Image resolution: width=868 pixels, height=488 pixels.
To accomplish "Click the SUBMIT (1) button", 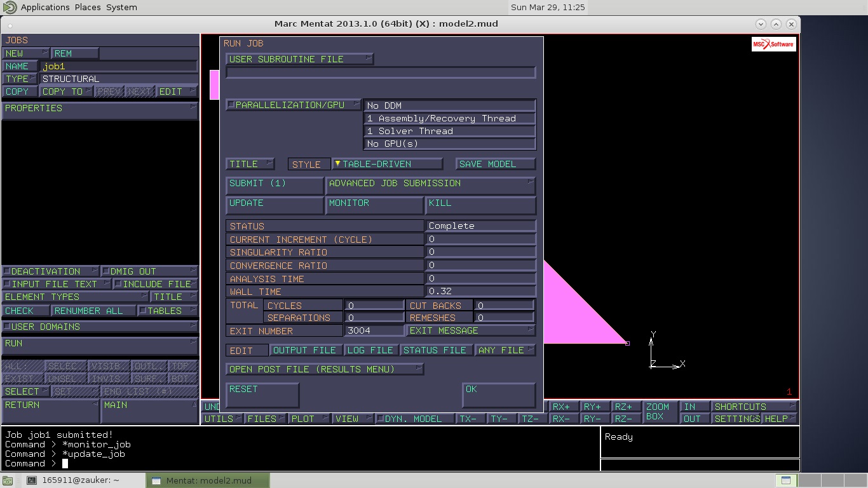I will point(275,186).
